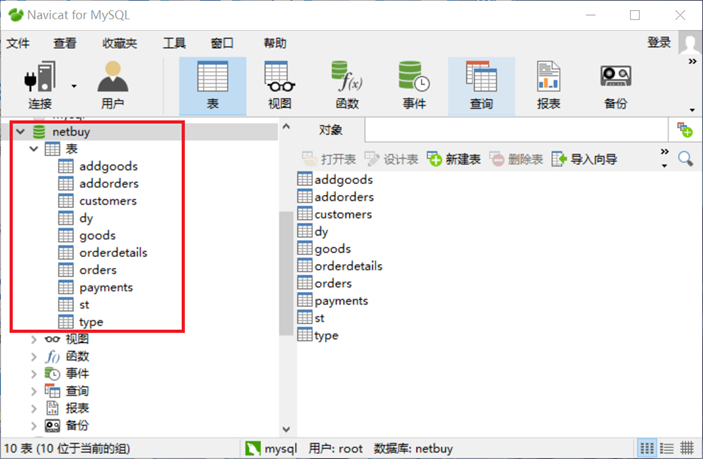
Task: Select type in the object list
Action: [x=326, y=335]
